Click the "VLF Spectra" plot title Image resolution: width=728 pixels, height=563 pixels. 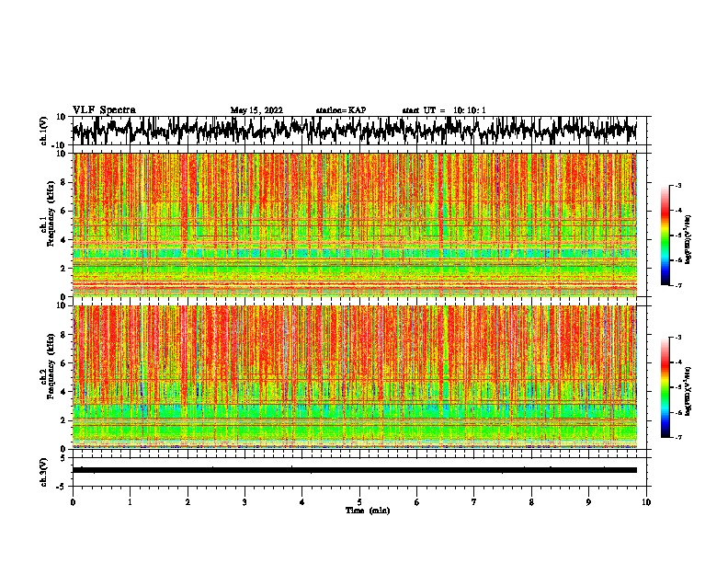(104, 110)
